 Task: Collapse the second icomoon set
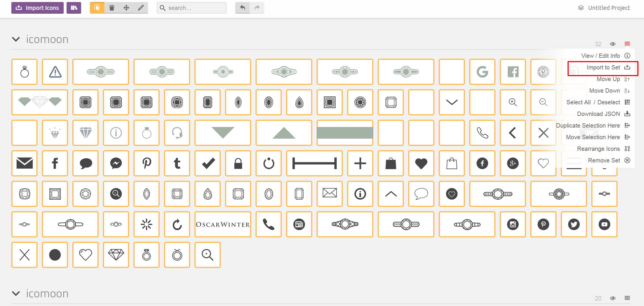pos(16,294)
